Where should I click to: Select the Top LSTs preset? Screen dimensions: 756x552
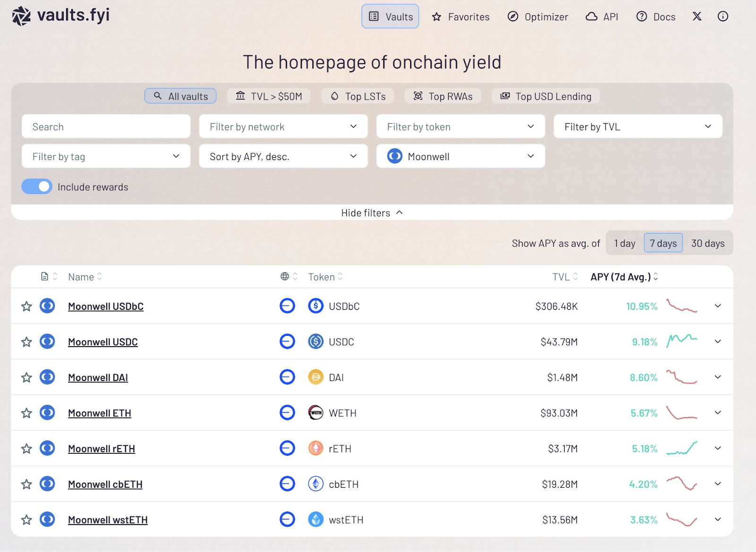pos(358,96)
